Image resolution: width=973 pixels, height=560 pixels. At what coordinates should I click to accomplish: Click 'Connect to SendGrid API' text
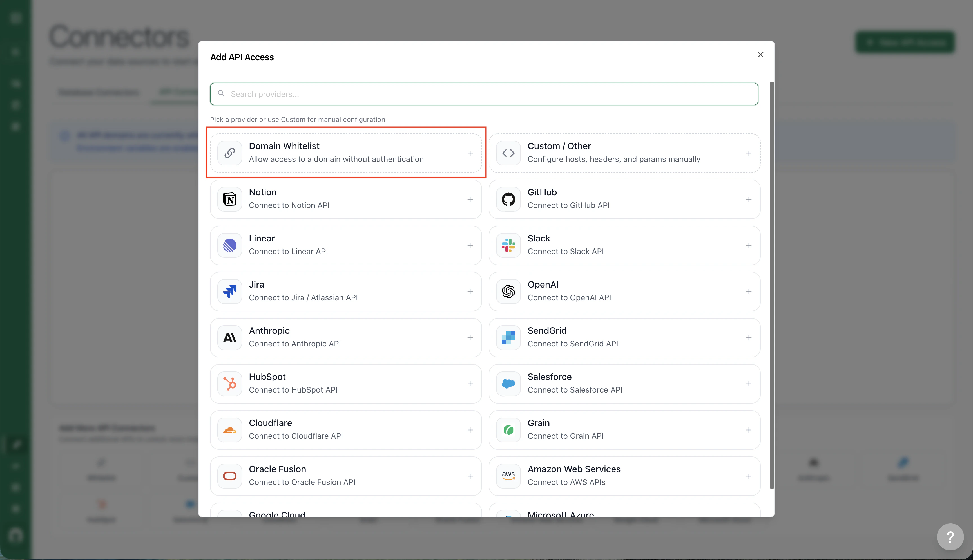(x=572, y=344)
